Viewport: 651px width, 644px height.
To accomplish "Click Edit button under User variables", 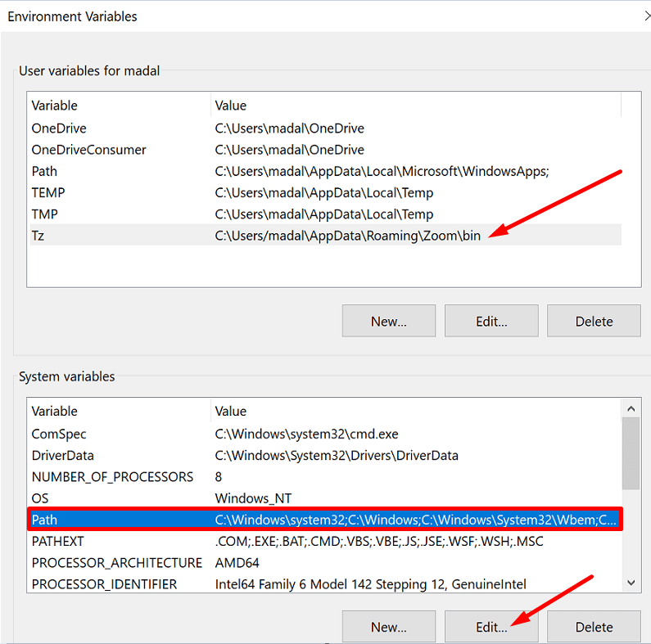I will [491, 321].
